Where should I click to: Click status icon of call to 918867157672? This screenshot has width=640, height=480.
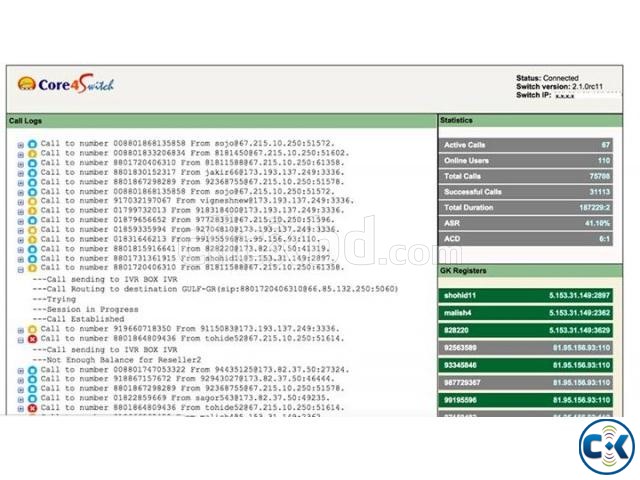coord(32,380)
